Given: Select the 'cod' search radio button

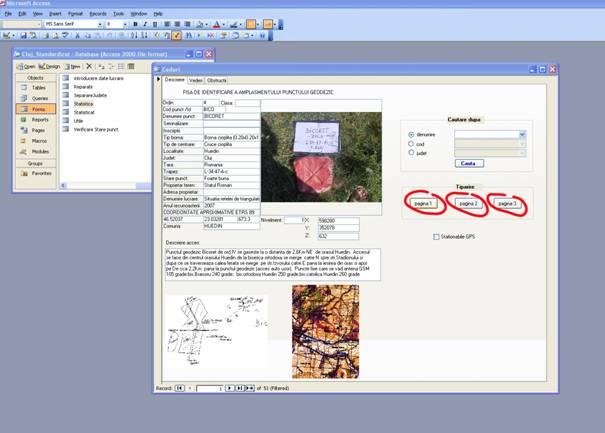Looking at the screenshot, I should click(x=411, y=144).
